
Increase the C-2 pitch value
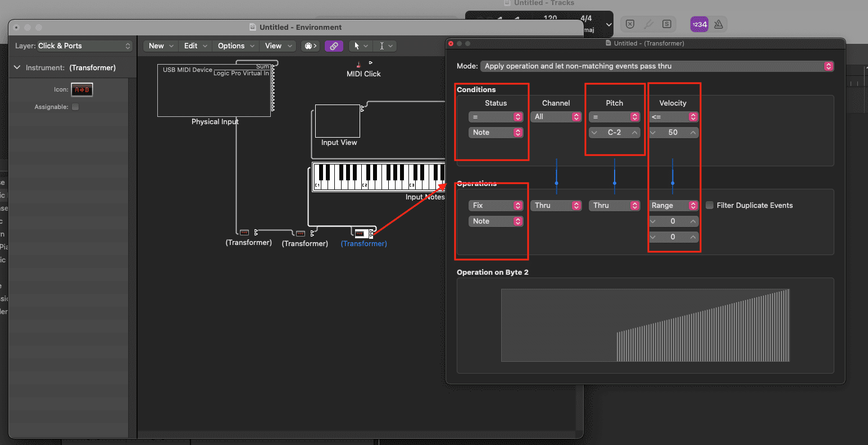pyautogui.click(x=634, y=133)
